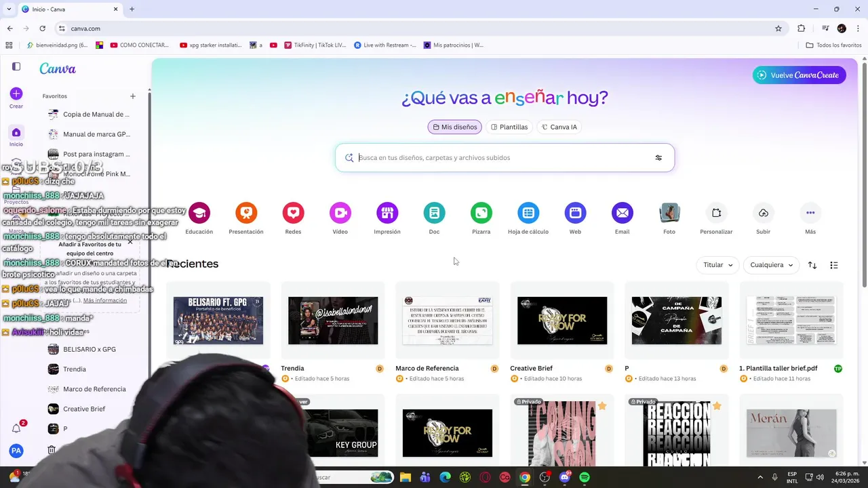
Task: Open the trash icon in sidebar
Action: tap(52, 449)
